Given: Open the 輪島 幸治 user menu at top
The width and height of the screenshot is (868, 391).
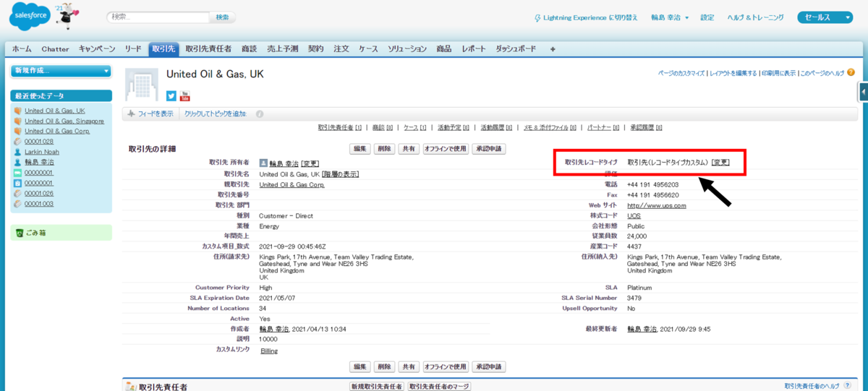Looking at the screenshot, I should tap(669, 17).
